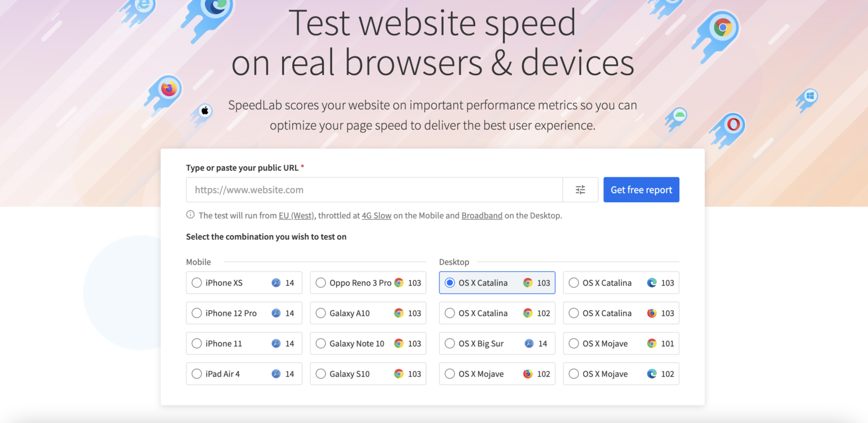Select the iPhone 11 radio button

(197, 343)
